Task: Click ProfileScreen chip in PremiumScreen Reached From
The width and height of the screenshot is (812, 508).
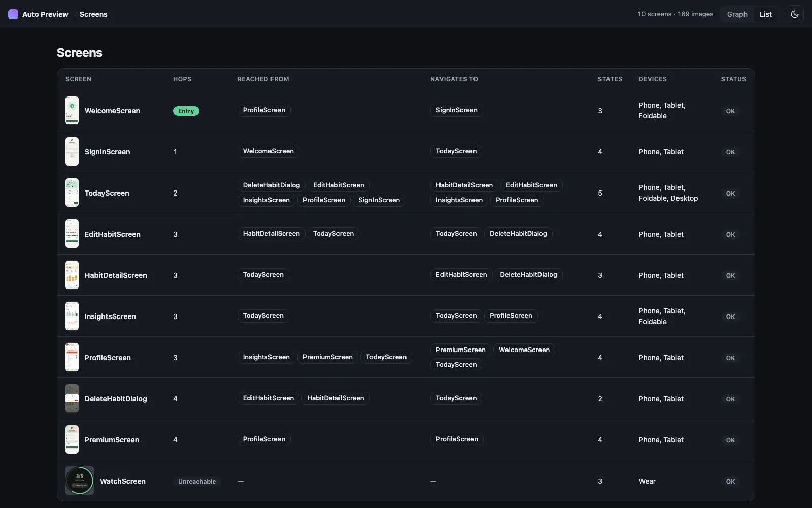Action: pos(264,439)
